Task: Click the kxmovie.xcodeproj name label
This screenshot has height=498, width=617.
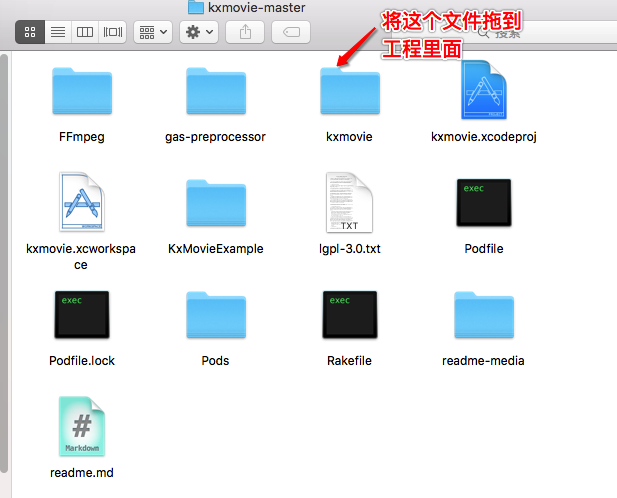Action: click(484, 137)
